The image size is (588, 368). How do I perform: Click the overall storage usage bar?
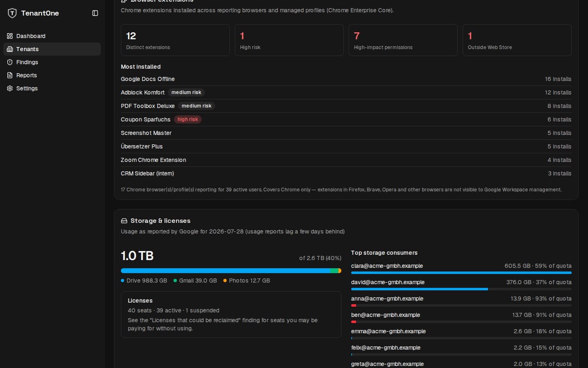(231, 271)
